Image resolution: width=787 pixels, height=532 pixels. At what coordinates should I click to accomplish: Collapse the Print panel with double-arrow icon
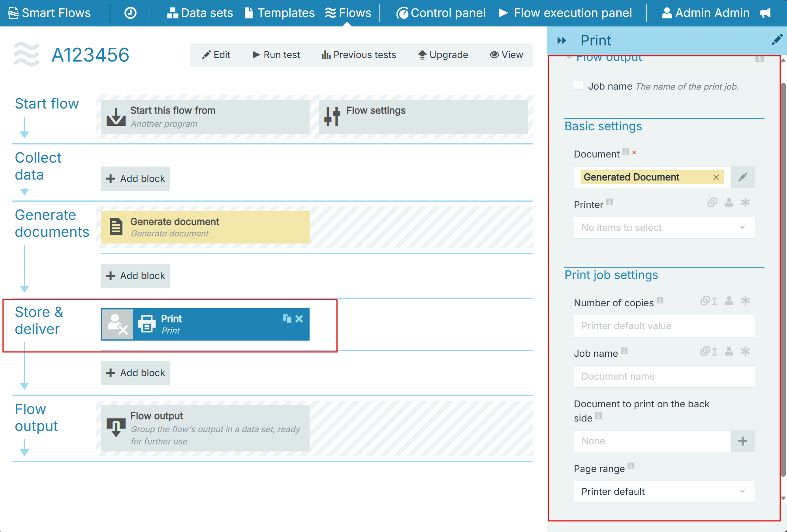562,40
